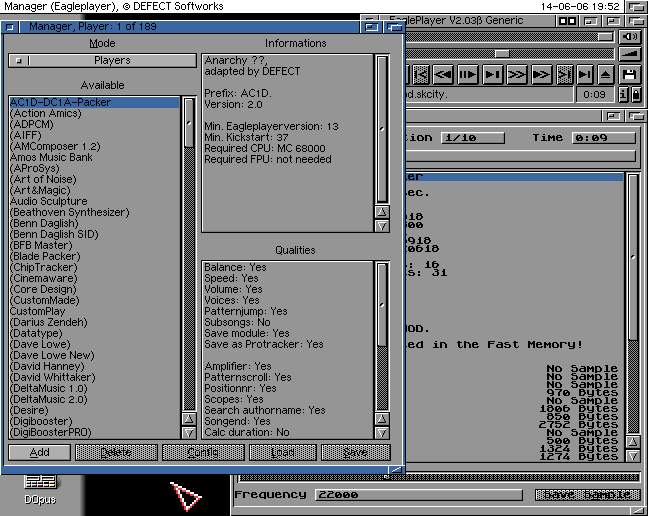648x516 pixels.
Task: Click the Time field showing 0:09
Action: tap(603, 138)
